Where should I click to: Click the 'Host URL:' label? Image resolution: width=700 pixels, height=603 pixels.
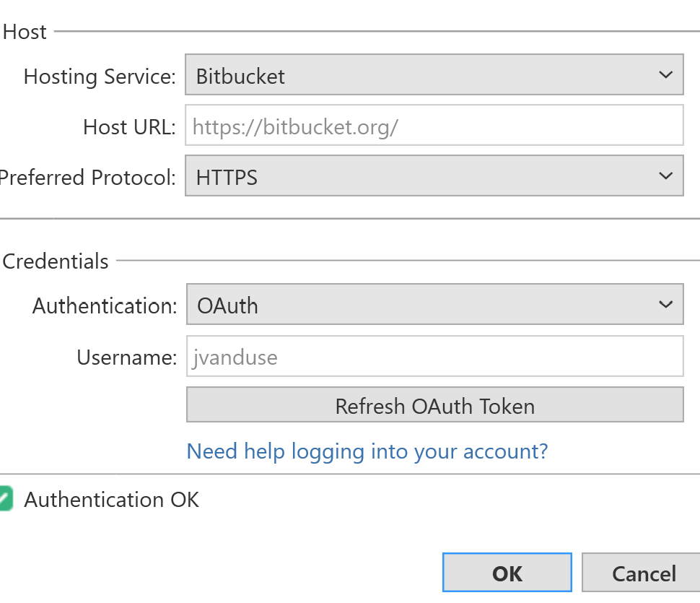pos(129,127)
